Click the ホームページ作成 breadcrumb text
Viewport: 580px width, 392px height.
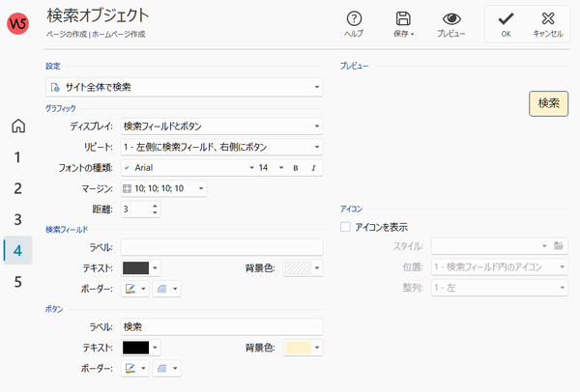[118, 35]
